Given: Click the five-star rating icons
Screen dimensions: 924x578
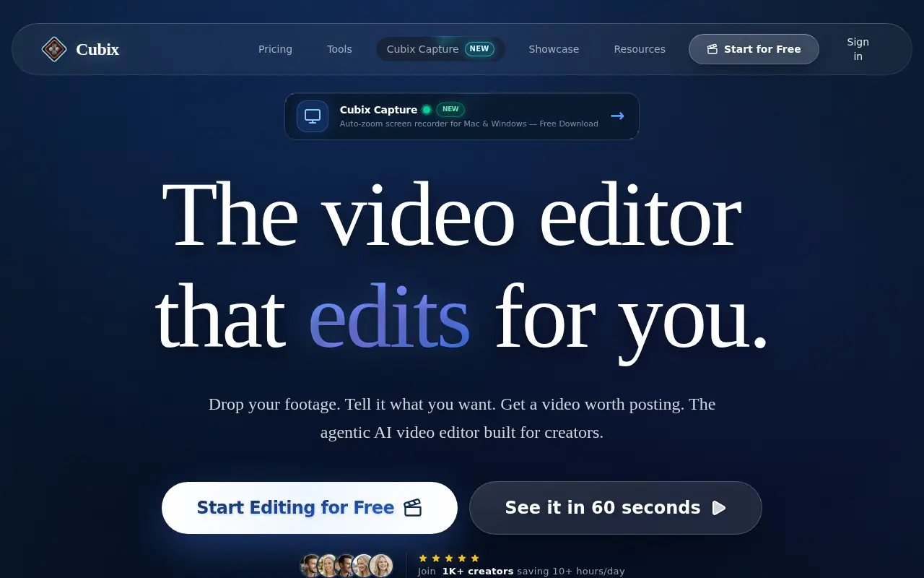Looking at the screenshot, I should 449,558.
